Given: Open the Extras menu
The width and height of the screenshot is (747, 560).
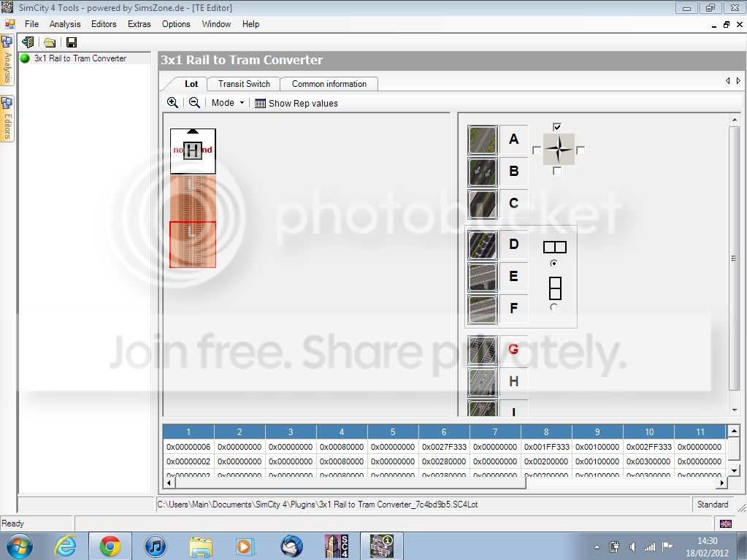Looking at the screenshot, I should click(139, 24).
